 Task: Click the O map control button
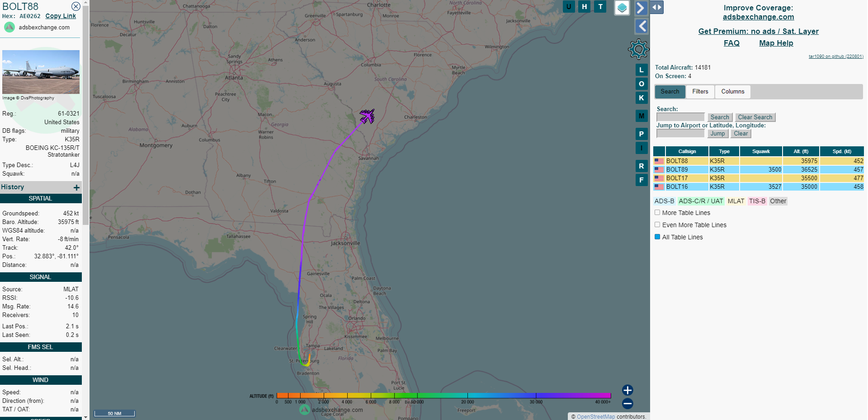click(642, 84)
